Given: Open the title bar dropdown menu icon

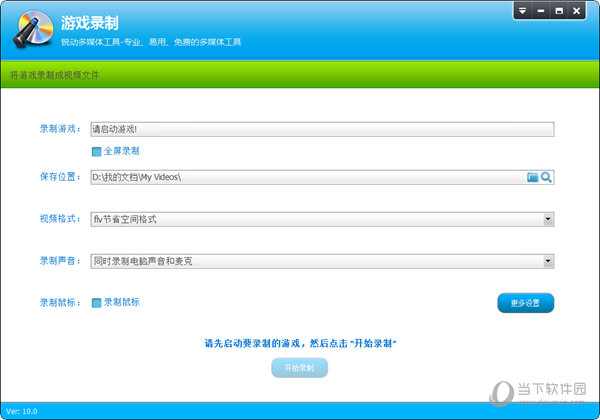Looking at the screenshot, I should coord(522,11).
